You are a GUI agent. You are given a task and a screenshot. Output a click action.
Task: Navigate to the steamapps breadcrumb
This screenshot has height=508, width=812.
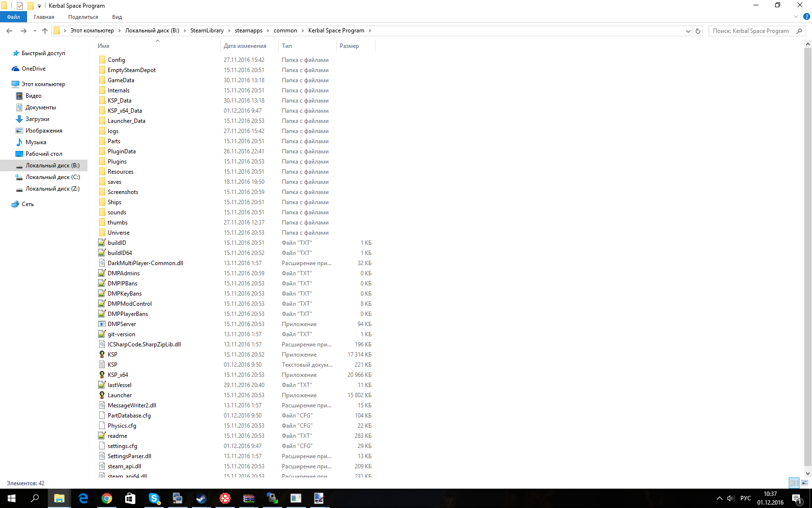(248, 30)
